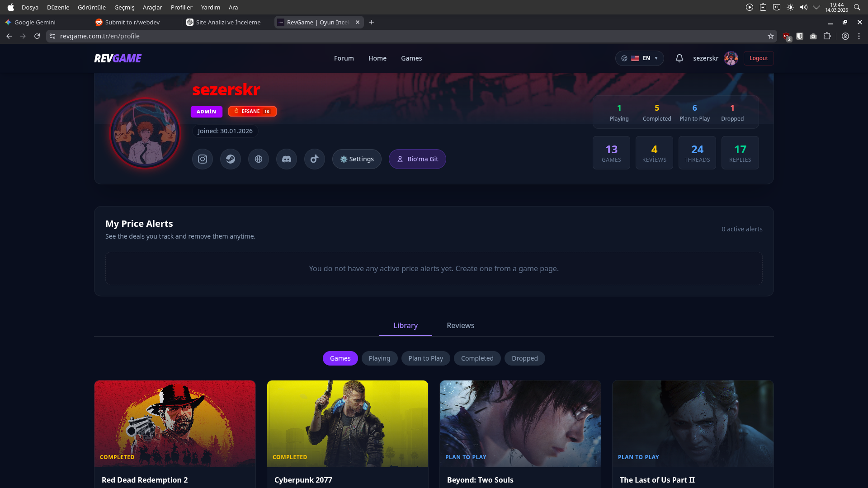The width and height of the screenshot is (868, 488).
Task: Switch to the Reviews tab
Action: [460, 325]
